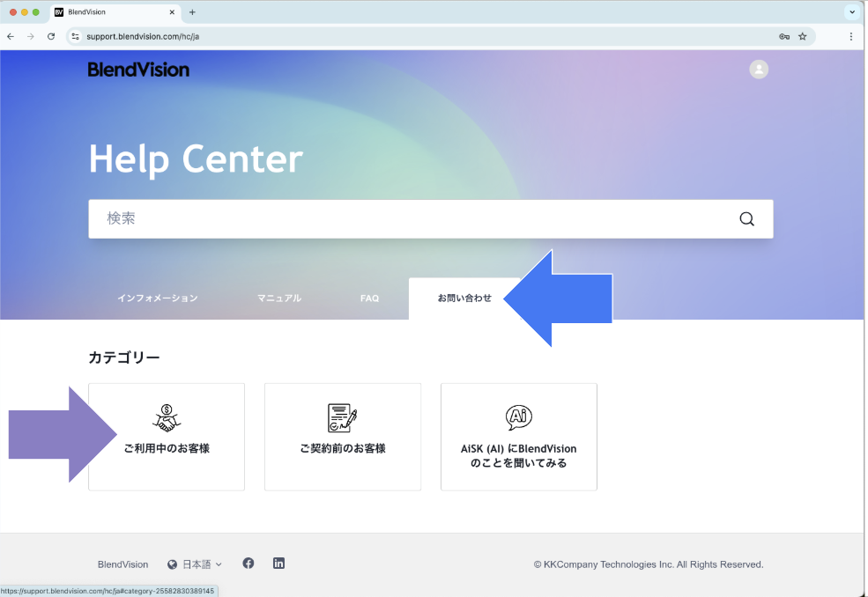This screenshot has width=868, height=597.
Task: Go forward in browser history
Action: coord(31,36)
